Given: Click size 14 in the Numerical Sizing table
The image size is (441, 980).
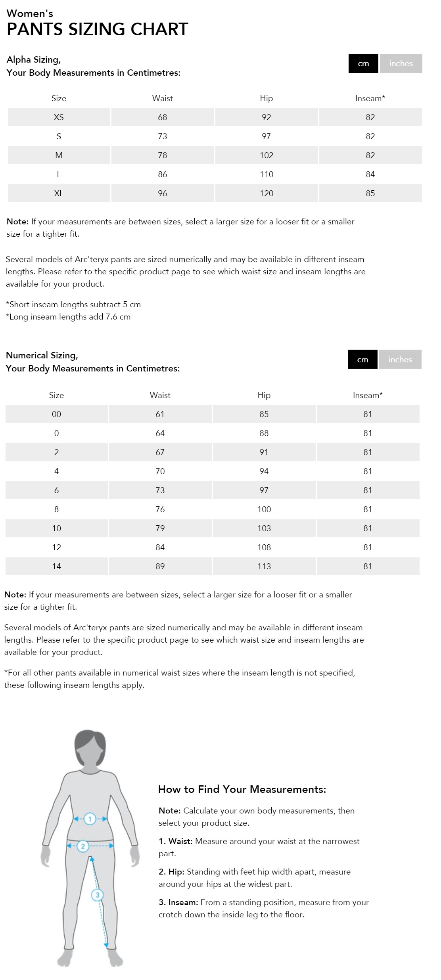Looking at the screenshot, I should point(56,567).
